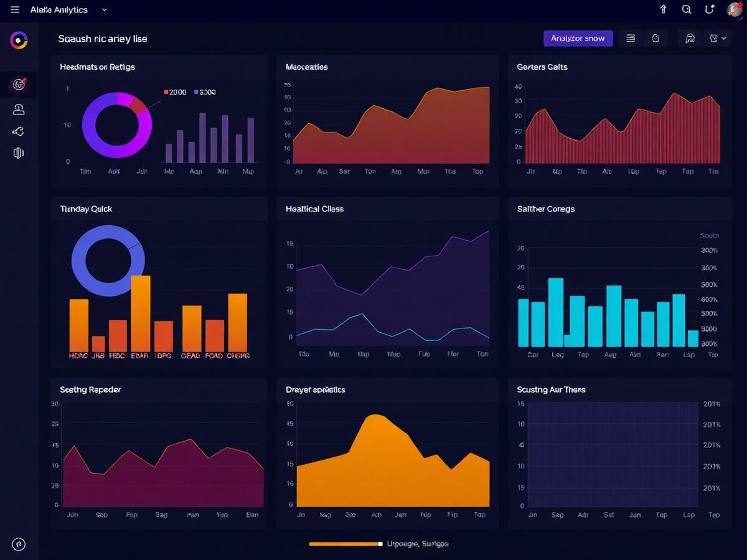Select the Scetng Rapeder panel title
This screenshot has width=747, height=560.
[90, 390]
